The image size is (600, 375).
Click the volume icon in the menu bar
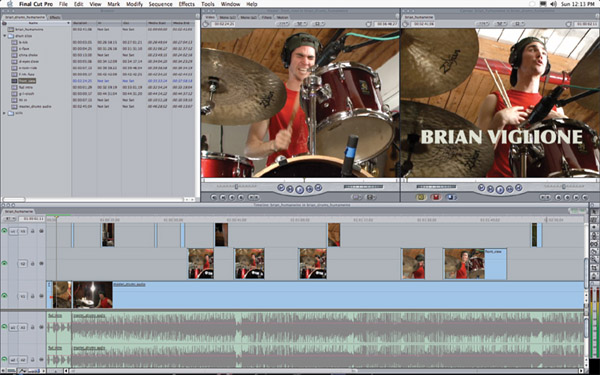pyautogui.click(x=553, y=4)
